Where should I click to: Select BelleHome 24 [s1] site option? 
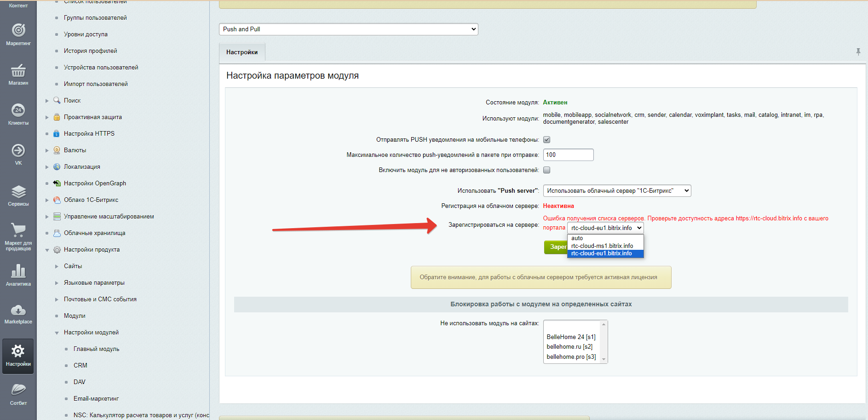(571, 337)
